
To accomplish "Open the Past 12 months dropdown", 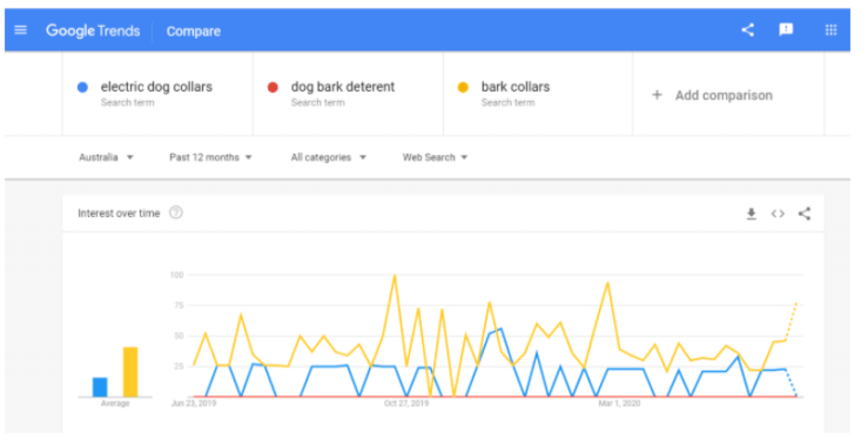I will pos(211,158).
